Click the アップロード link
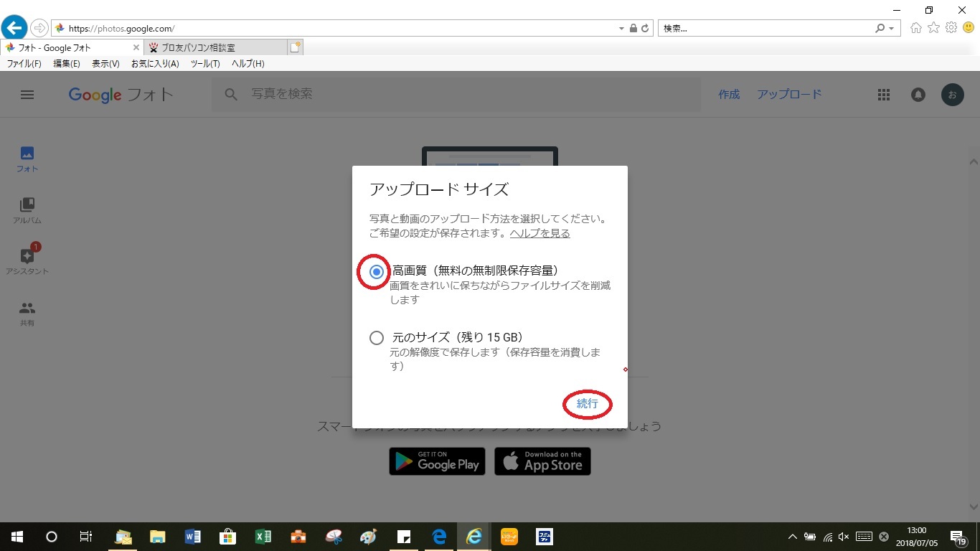The height and width of the screenshot is (551, 980). (789, 95)
